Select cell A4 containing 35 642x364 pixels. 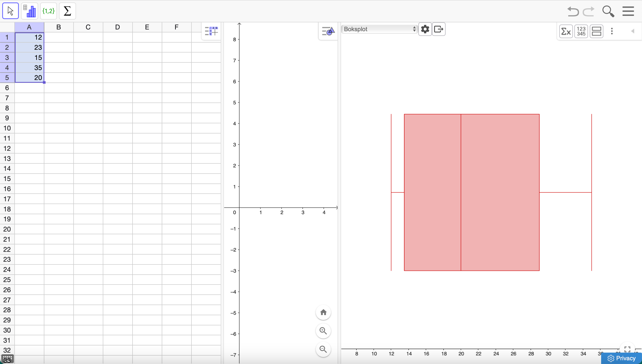(29, 68)
